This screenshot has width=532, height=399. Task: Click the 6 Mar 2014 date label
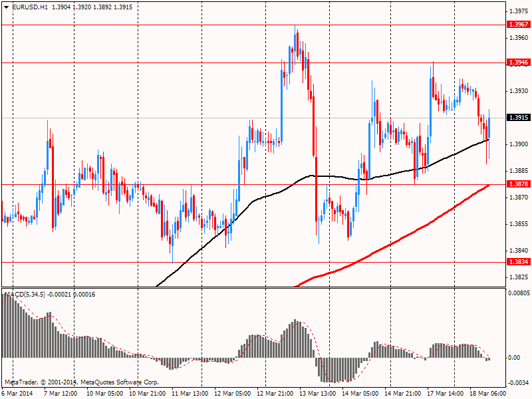point(18,393)
